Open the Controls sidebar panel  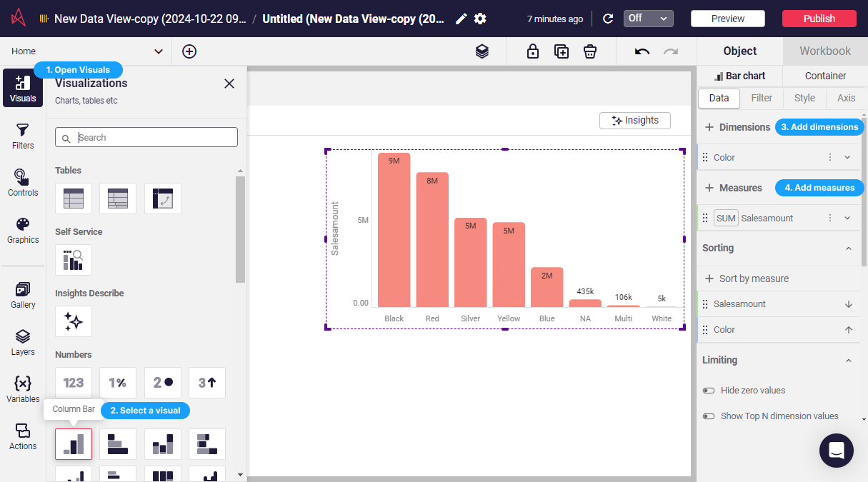coord(22,182)
